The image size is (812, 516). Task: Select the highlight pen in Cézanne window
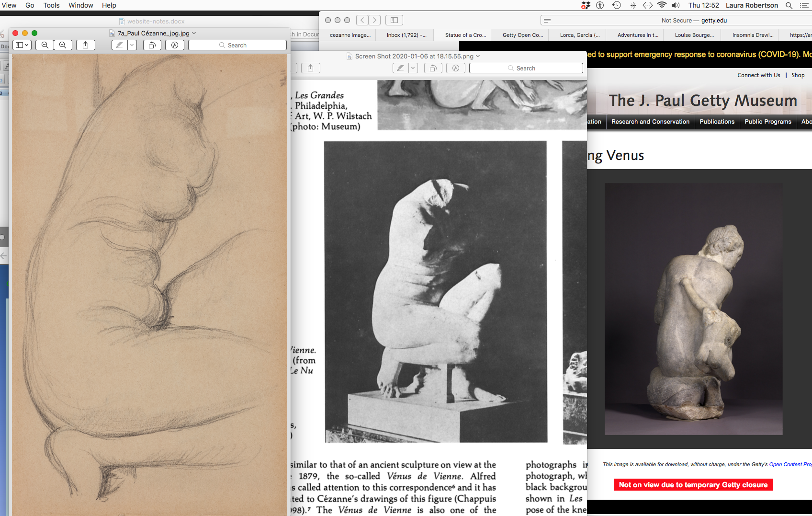[x=119, y=45]
